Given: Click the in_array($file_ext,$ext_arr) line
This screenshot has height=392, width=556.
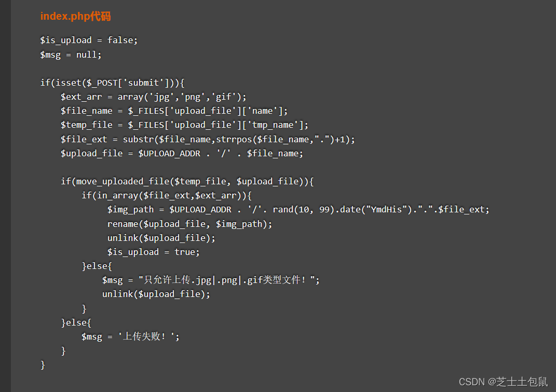Looking at the screenshot, I should click(166, 196).
